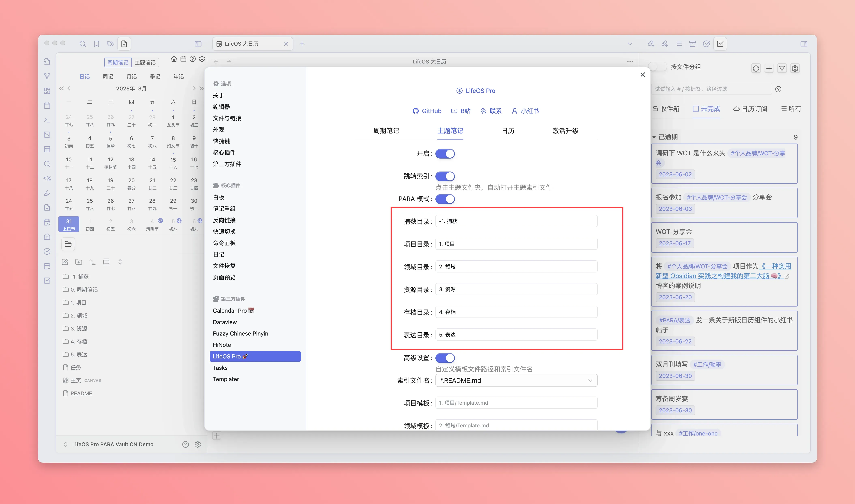Click the calendar home icon
The height and width of the screenshot is (504, 855).
174,59
